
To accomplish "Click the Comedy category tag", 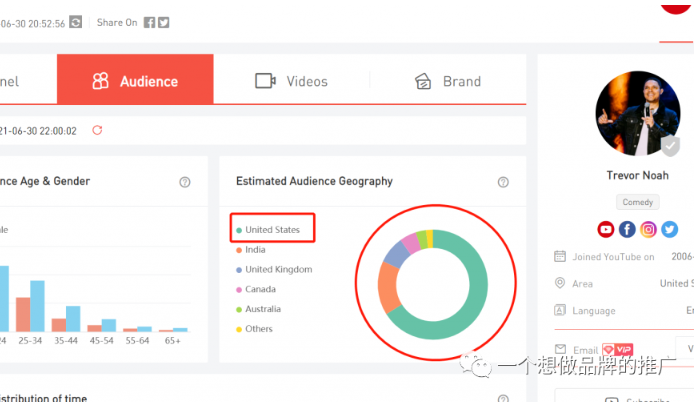I will click(637, 202).
